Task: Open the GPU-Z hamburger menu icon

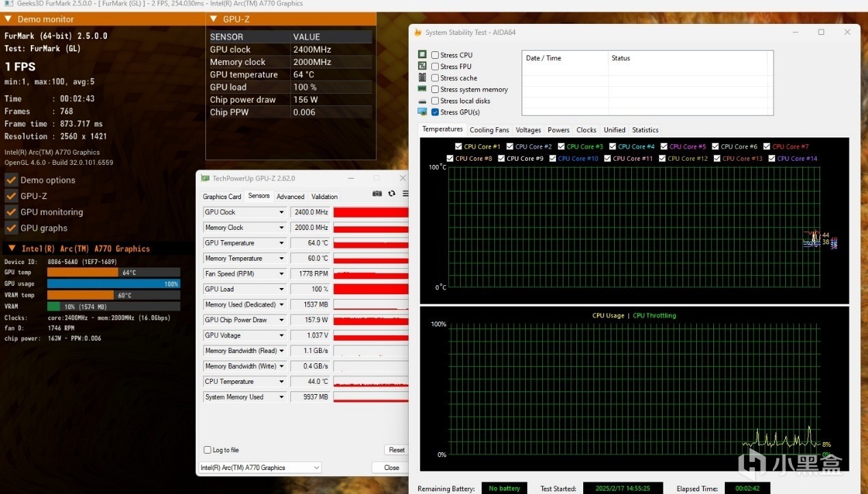Action: (405, 194)
